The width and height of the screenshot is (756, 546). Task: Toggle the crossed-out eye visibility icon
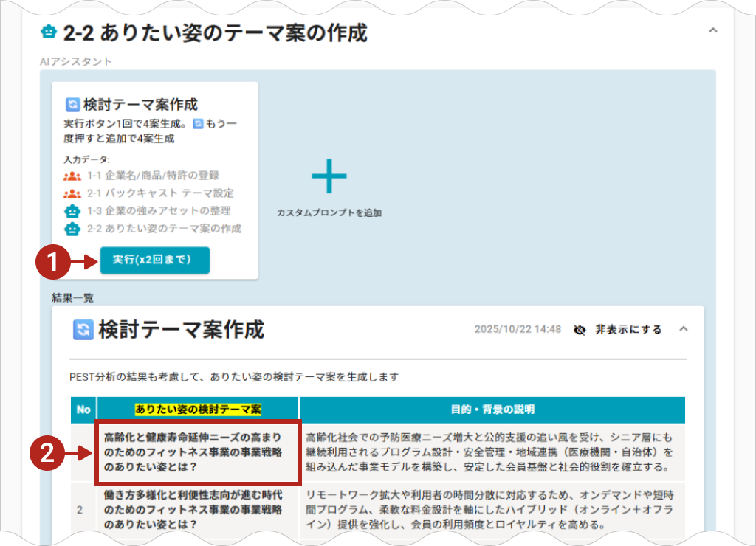coord(580,330)
